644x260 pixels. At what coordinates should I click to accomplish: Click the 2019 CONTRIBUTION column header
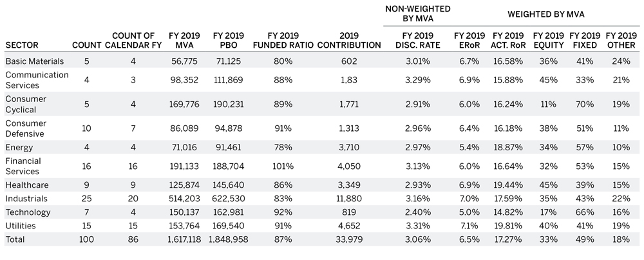350,40
